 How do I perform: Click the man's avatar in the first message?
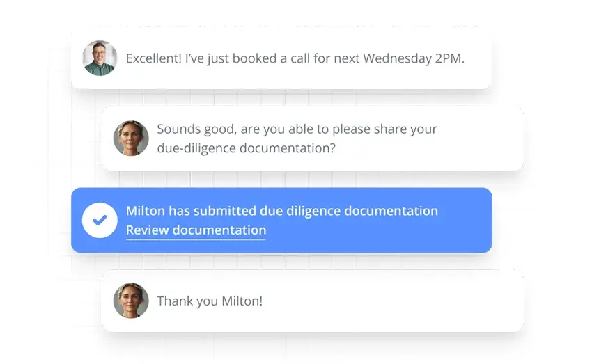point(100,58)
